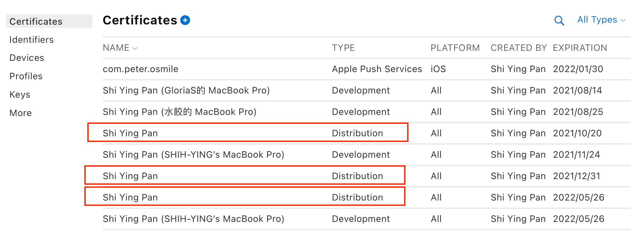
Task: Open Identifiers section in sidebar
Action: [32, 40]
